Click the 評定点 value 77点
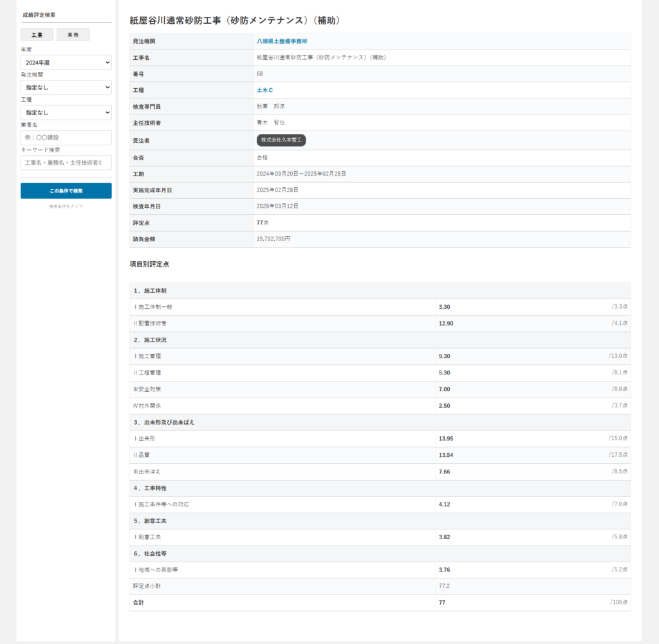659x644 pixels. [x=263, y=223]
